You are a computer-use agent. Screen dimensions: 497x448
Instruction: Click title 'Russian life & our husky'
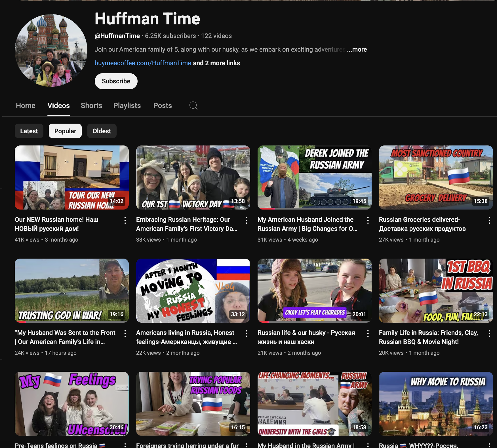click(306, 337)
